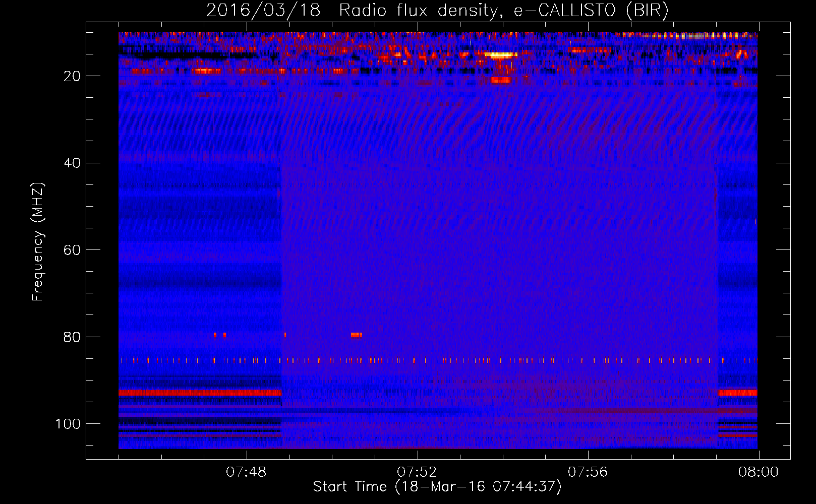
Task: Click the 07:52 time tick label
Action: click(417, 472)
